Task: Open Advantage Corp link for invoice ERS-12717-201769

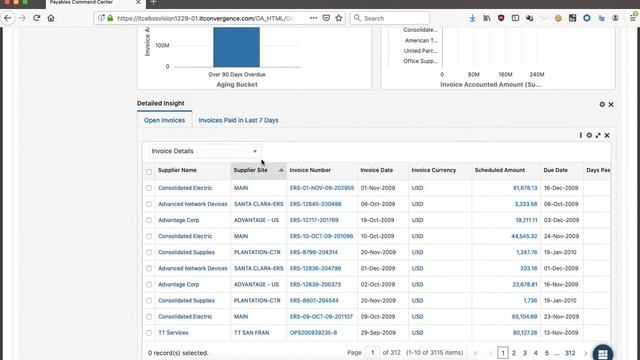Action: pos(179,220)
